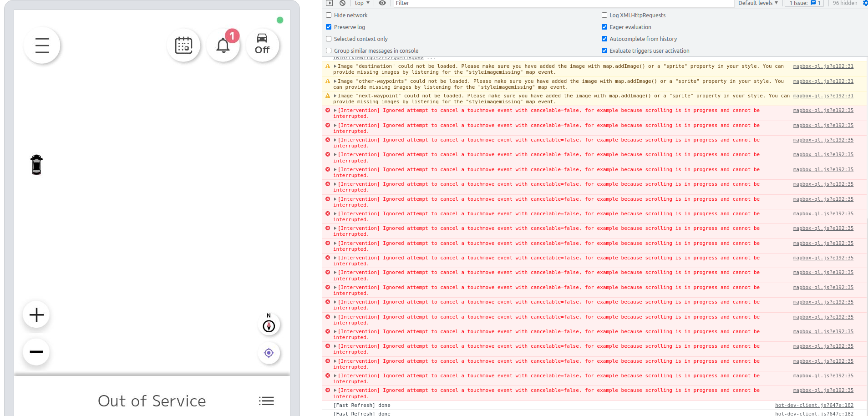Image resolution: width=868 pixels, height=416 pixels.
Task: Click the map zoom-in plus button
Action: tap(36, 315)
